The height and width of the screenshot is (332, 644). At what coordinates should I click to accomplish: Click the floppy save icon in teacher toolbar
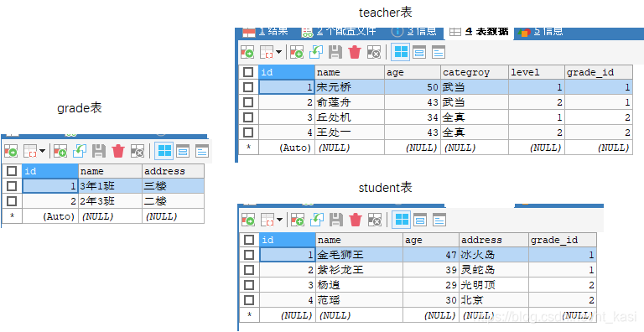click(x=335, y=52)
